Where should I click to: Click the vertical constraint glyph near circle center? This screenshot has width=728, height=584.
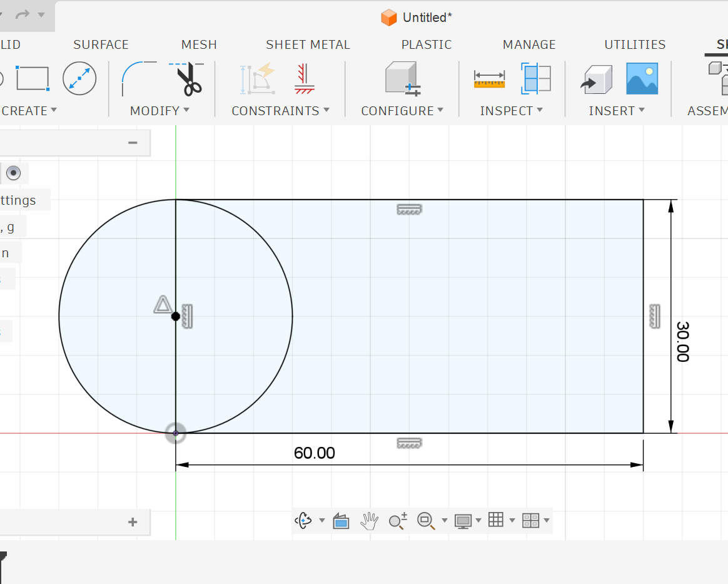pos(187,316)
